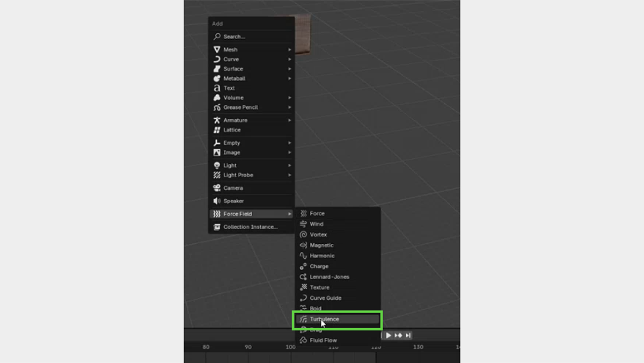The image size is (644, 363).
Task: Click the Wind force field icon
Action: click(x=303, y=224)
